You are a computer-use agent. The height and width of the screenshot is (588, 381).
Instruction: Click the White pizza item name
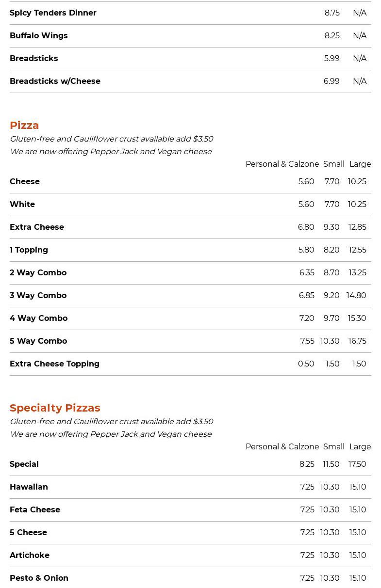pos(22,204)
